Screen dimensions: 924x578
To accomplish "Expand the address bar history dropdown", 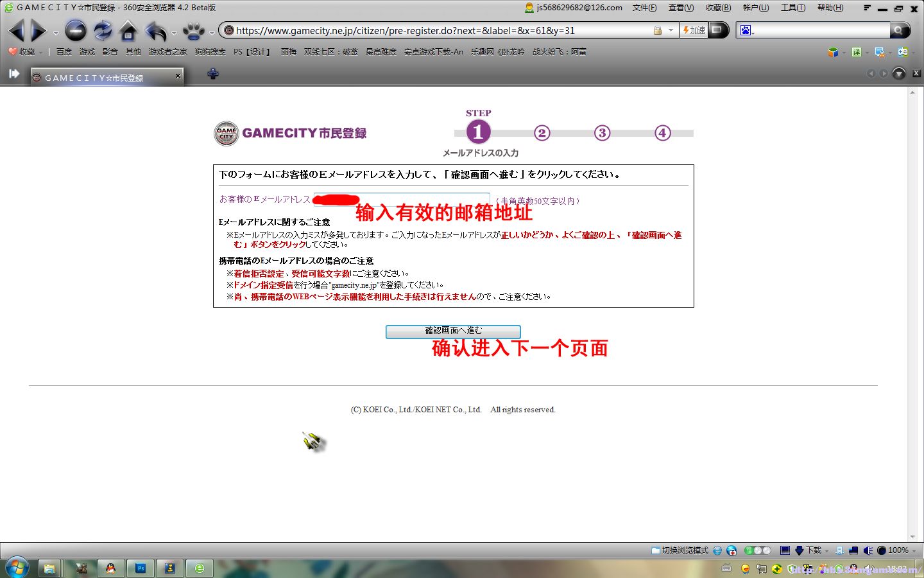I will [x=671, y=30].
